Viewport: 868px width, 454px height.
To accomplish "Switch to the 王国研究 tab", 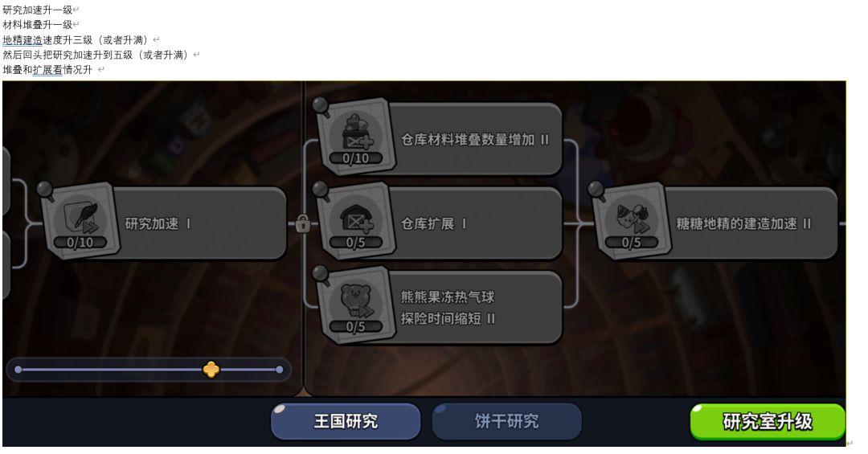I will (346, 421).
